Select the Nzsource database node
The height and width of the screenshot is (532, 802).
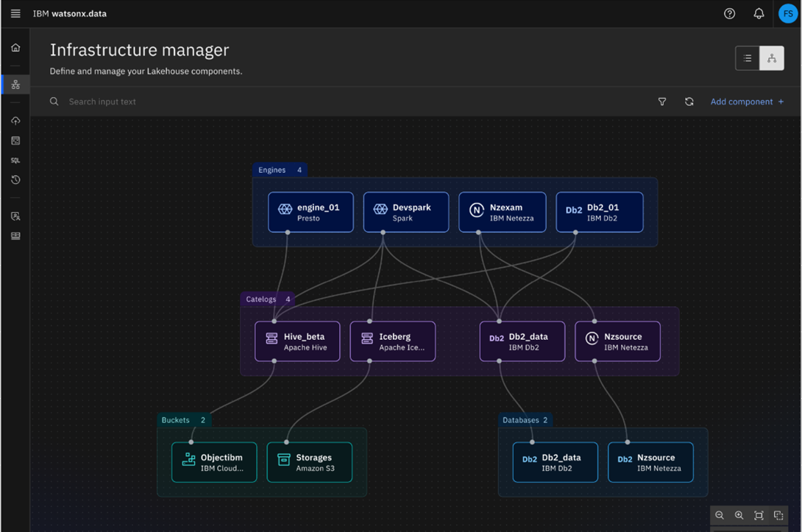point(650,462)
